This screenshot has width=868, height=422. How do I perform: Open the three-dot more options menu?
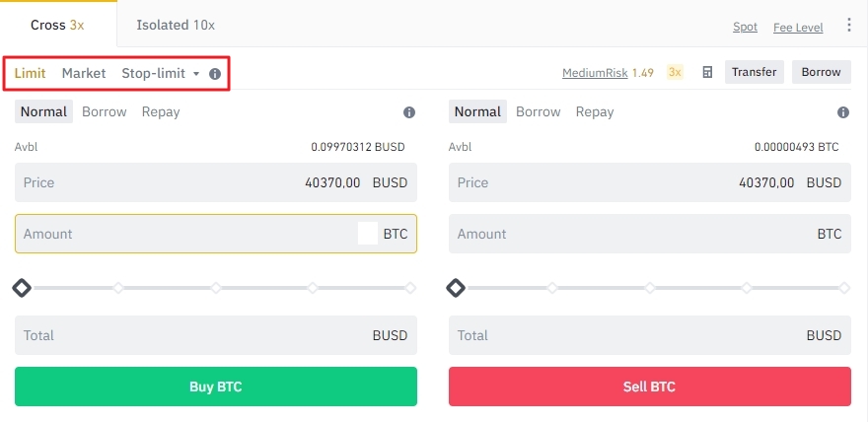click(x=850, y=26)
